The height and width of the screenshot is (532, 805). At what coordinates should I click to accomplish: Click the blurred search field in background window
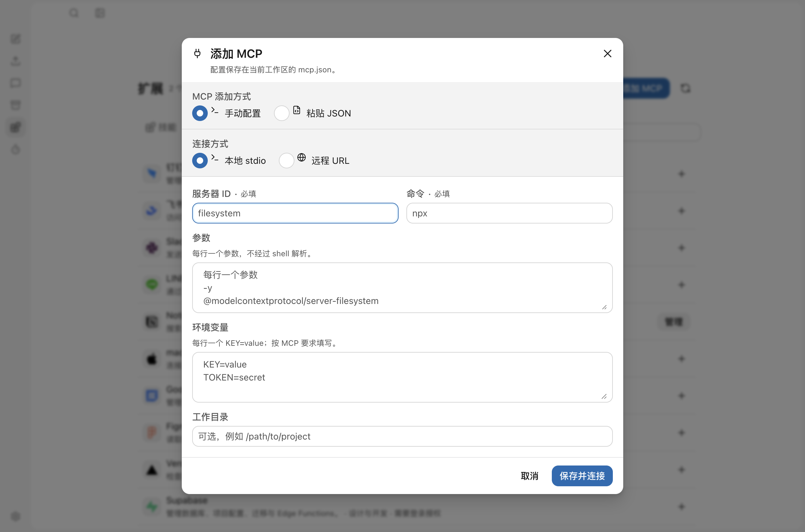pyautogui.click(x=662, y=132)
